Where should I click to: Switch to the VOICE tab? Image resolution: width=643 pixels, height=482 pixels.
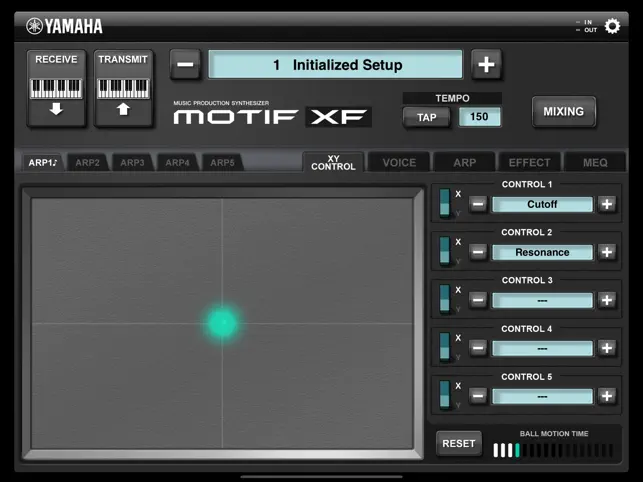click(399, 162)
